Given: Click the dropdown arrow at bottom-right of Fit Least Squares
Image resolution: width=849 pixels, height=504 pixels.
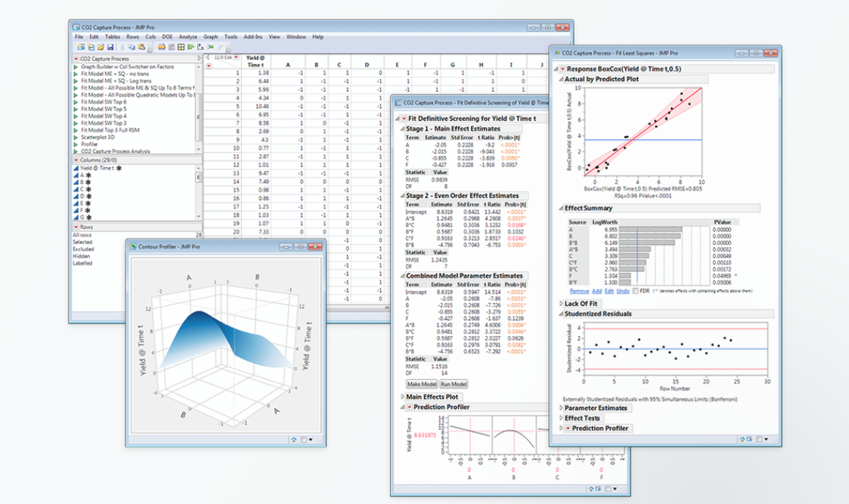Looking at the screenshot, I should 766,439.
